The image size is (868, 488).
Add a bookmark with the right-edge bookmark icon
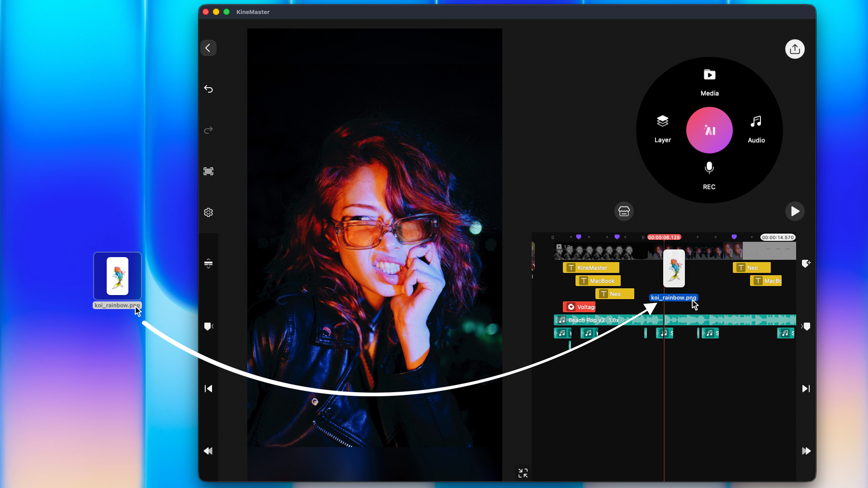click(x=806, y=264)
